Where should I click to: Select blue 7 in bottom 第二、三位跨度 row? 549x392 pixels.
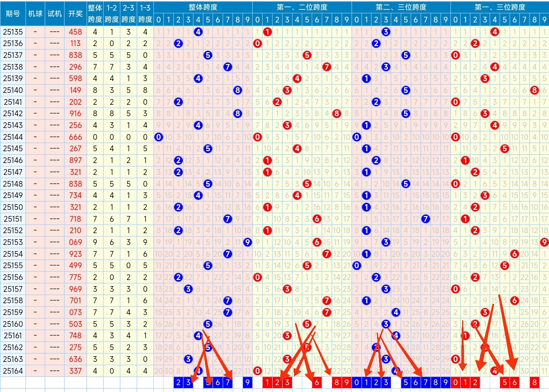425,382
